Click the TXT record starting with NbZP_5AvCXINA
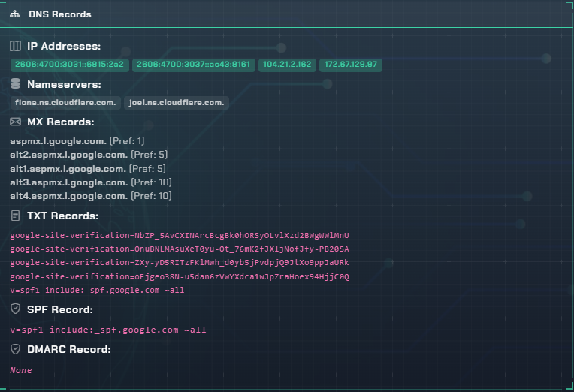 click(x=180, y=236)
